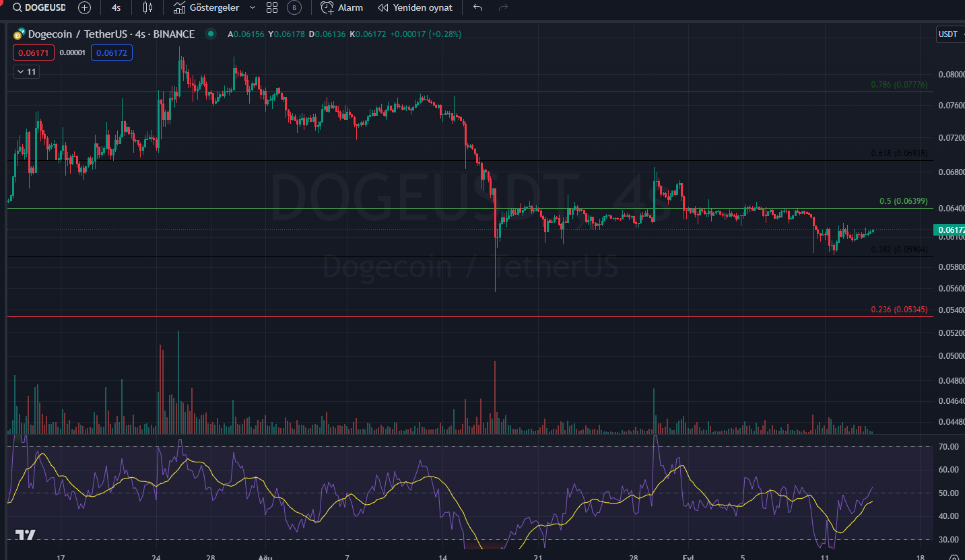Click the 17 date label on time axis
This screenshot has width=965, height=560.
[61, 557]
